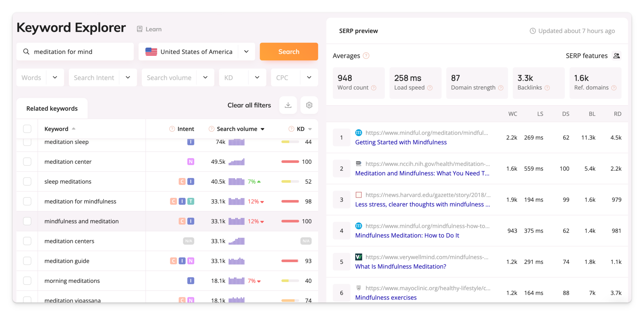Click the CPC filter menu
Image resolution: width=644 pixels, height=315 pixels.
coord(294,77)
